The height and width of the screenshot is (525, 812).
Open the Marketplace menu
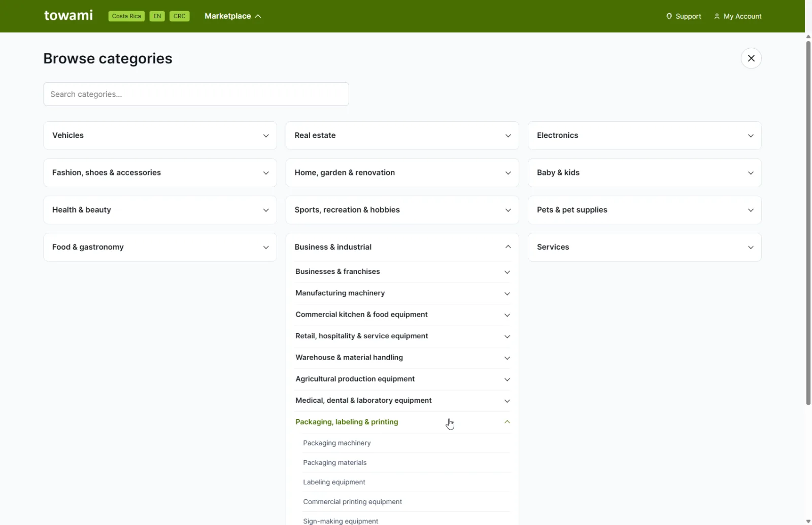[233, 16]
